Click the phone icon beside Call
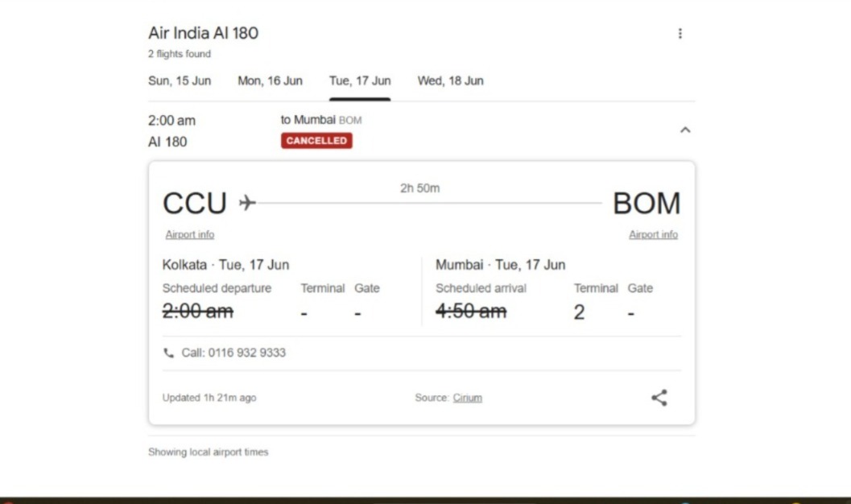851x504 pixels. [168, 353]
